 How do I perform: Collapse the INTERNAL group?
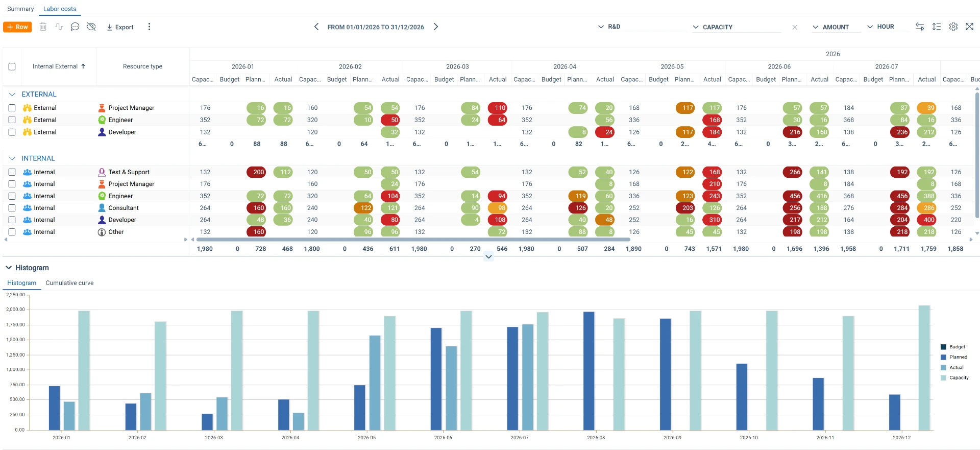point(12,159)
